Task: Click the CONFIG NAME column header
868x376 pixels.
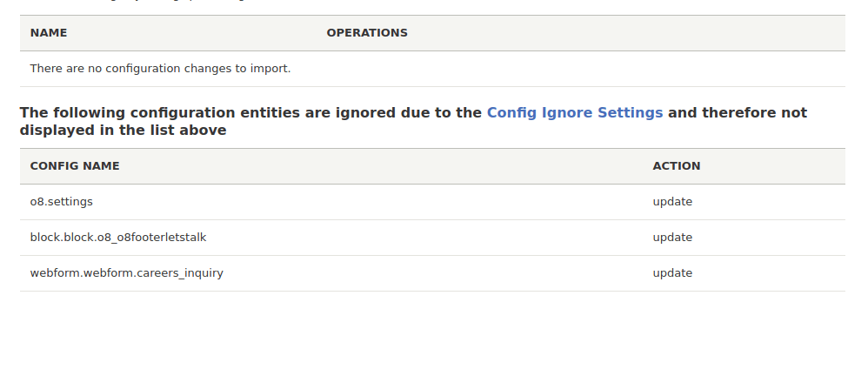Action: (75, 166)
